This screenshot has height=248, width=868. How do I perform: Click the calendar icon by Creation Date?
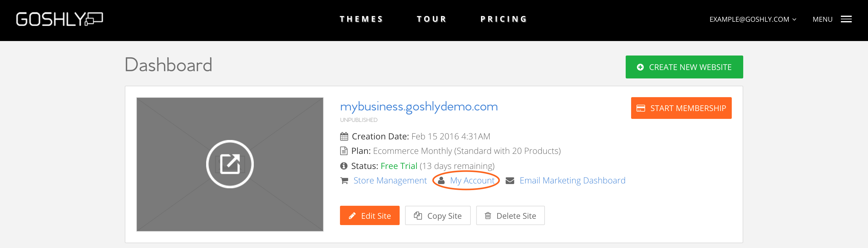344,136
